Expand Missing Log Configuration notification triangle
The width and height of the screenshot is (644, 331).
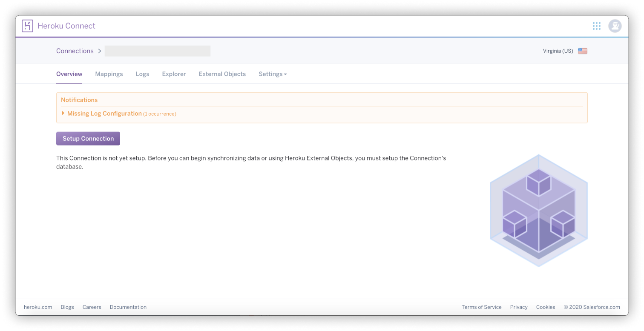point(63,113)
